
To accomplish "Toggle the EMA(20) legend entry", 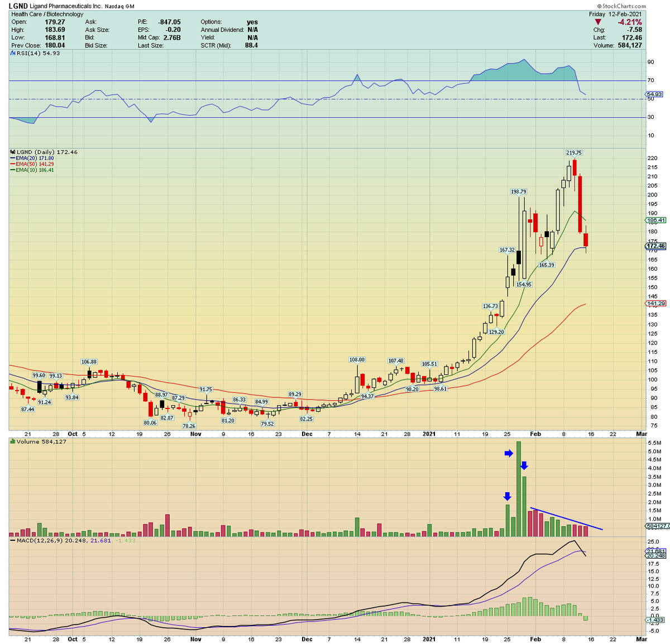I will click(x=35, y=158).
